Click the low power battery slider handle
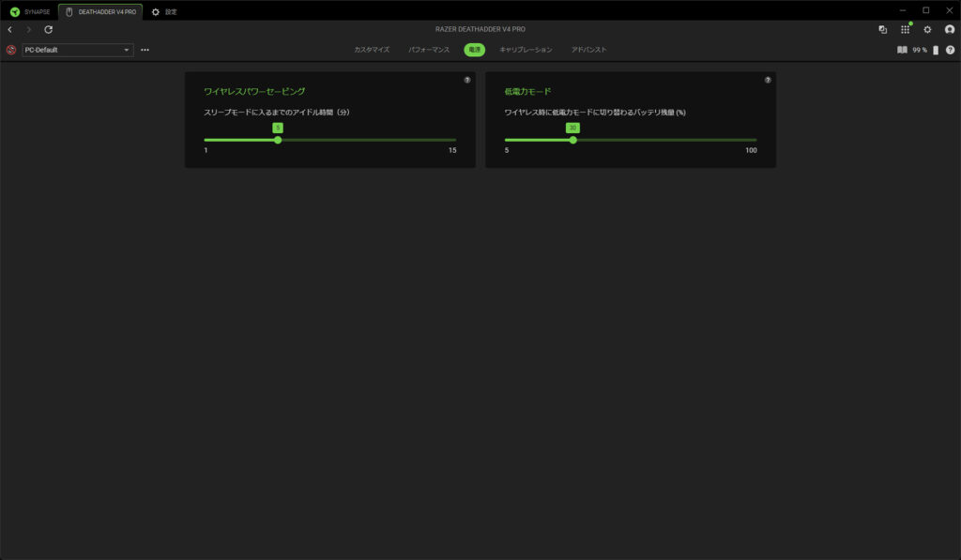 pyautogui.click(x=572, y=140)
